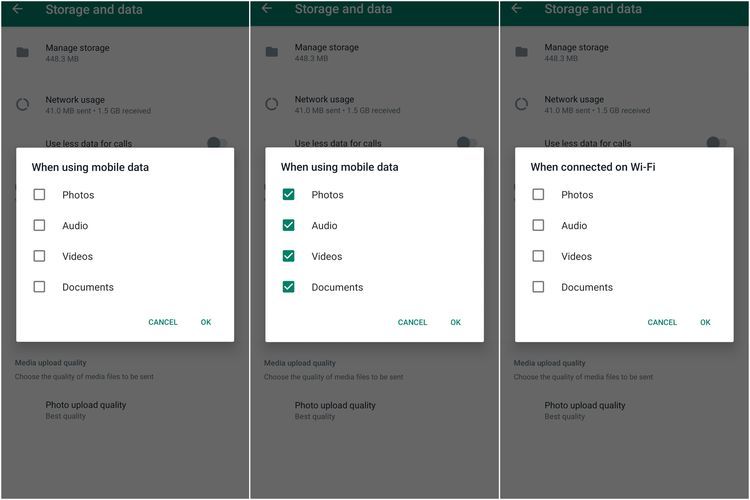Tap Manage storage folder icon in right screen

pyautogui.click(x=521, y=52)
